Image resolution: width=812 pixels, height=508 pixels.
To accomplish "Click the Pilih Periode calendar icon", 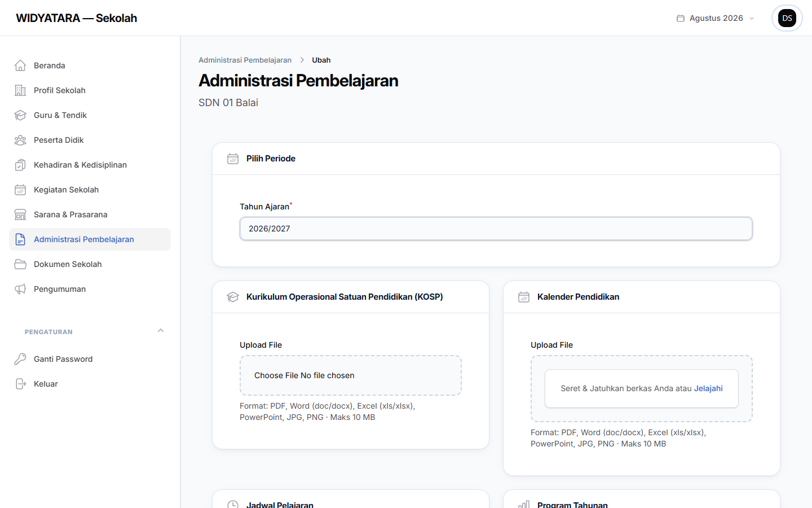I will coord(233,159).
